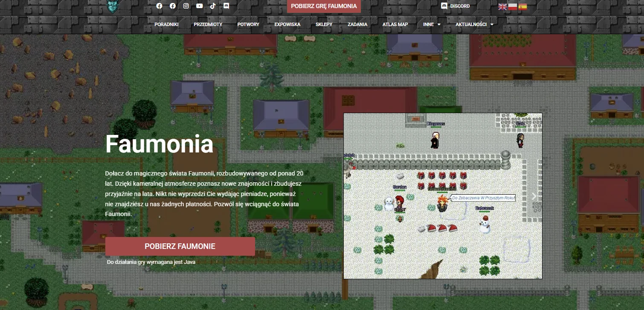This screenshot has width=644, height=310.
Task: Click the 'Do działania gry wymagana jest Java' note
Action: click(151, 262)
